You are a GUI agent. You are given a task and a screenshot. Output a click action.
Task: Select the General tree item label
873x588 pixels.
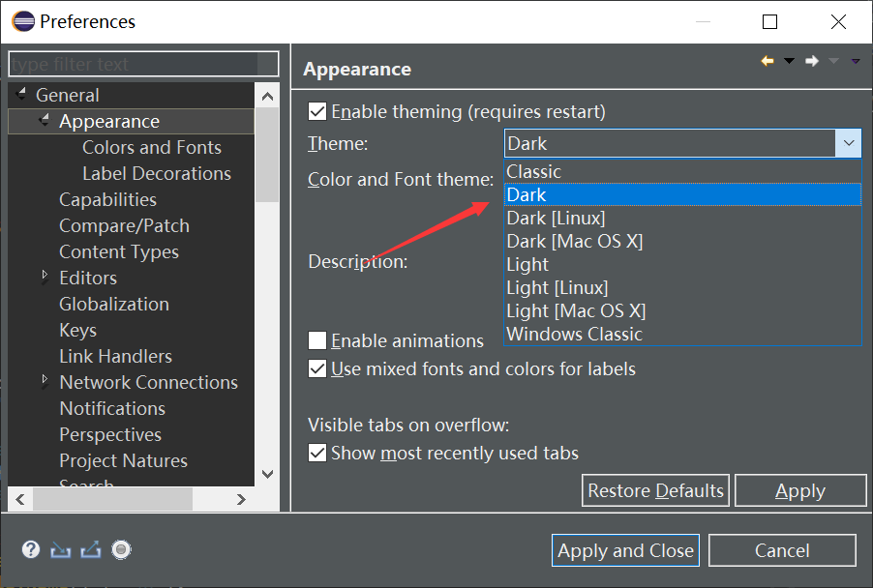(x=68, y=95)
